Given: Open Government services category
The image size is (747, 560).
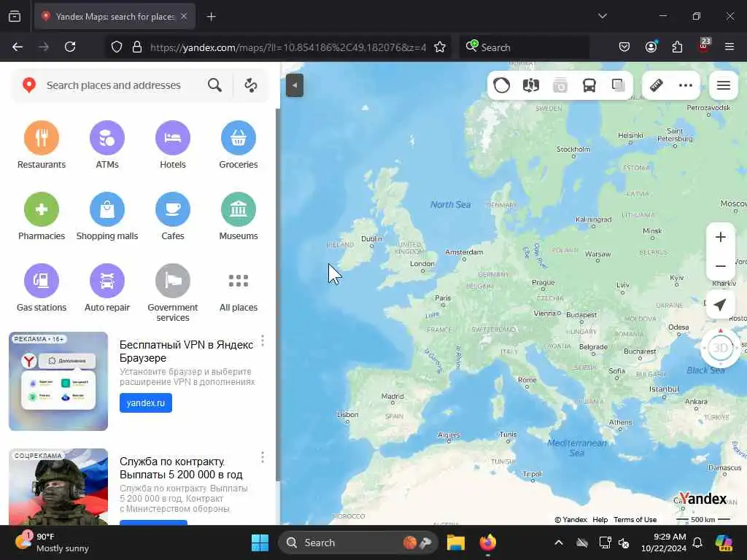Looking at the screenshot, I should click(172, 292).
